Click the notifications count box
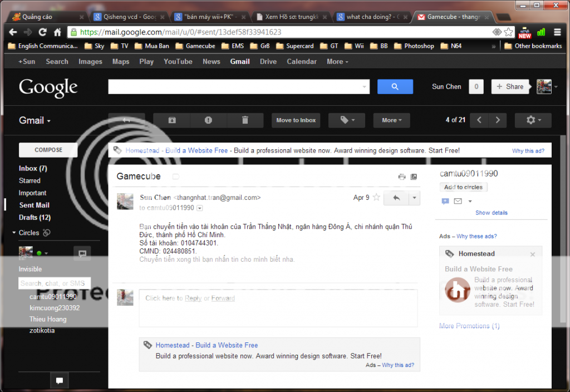570x392 pixels. [476, 86]
